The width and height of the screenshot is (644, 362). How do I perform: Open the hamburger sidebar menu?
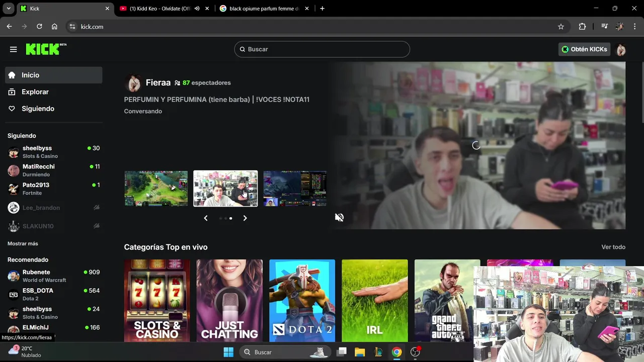pos(14,49)
